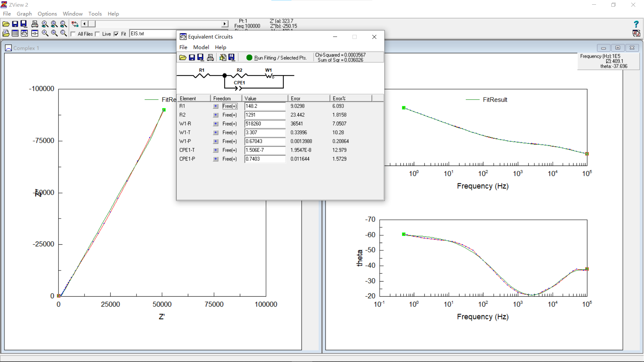
Task: Open File menu in Equivalent Circuits window
Action: click(x=183, y=47)
